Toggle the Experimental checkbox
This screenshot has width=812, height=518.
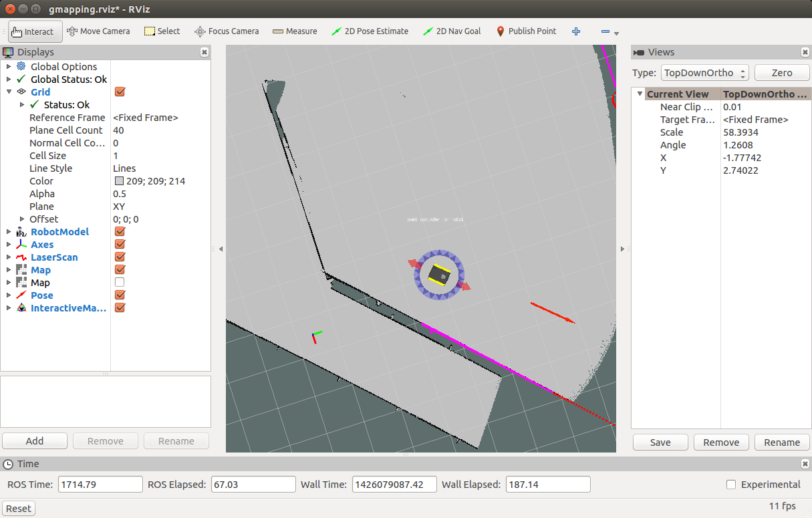[x=731, y=485]
